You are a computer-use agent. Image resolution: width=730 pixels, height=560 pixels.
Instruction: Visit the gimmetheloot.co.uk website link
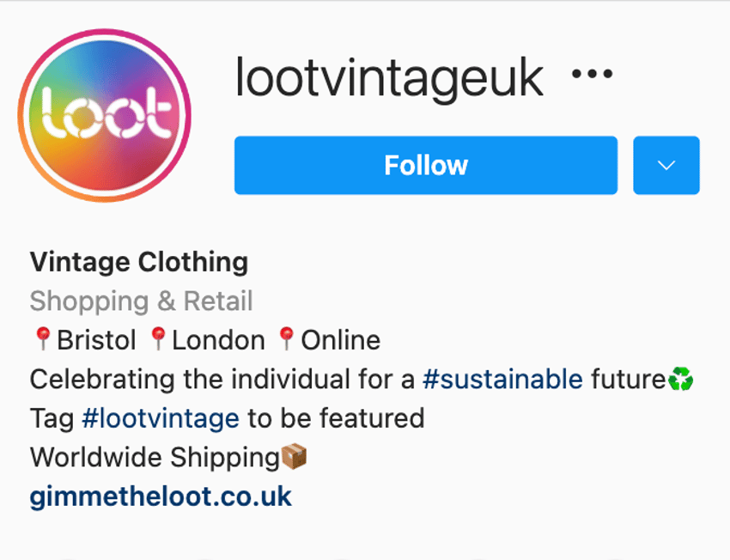click(x=161, y=496)
